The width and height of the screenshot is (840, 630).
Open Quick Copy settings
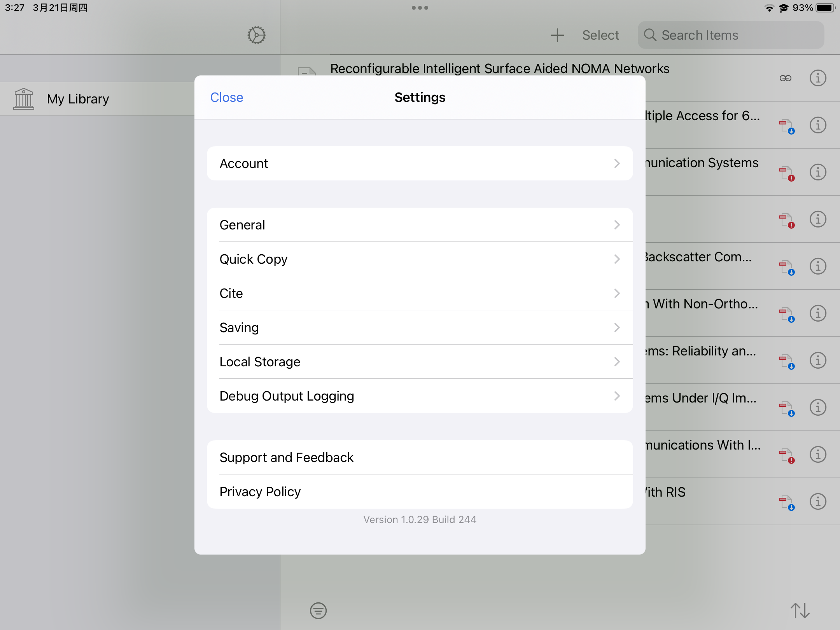tap(420, 259)
